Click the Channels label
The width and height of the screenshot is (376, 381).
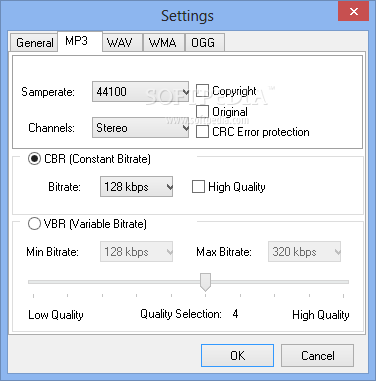point(52,128)
